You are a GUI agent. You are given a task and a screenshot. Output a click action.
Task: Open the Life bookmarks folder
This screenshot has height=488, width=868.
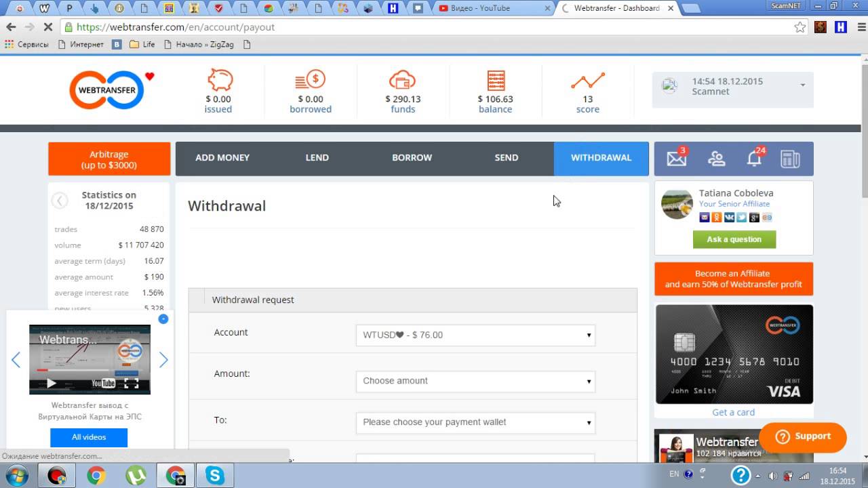(x=142, y=45)
